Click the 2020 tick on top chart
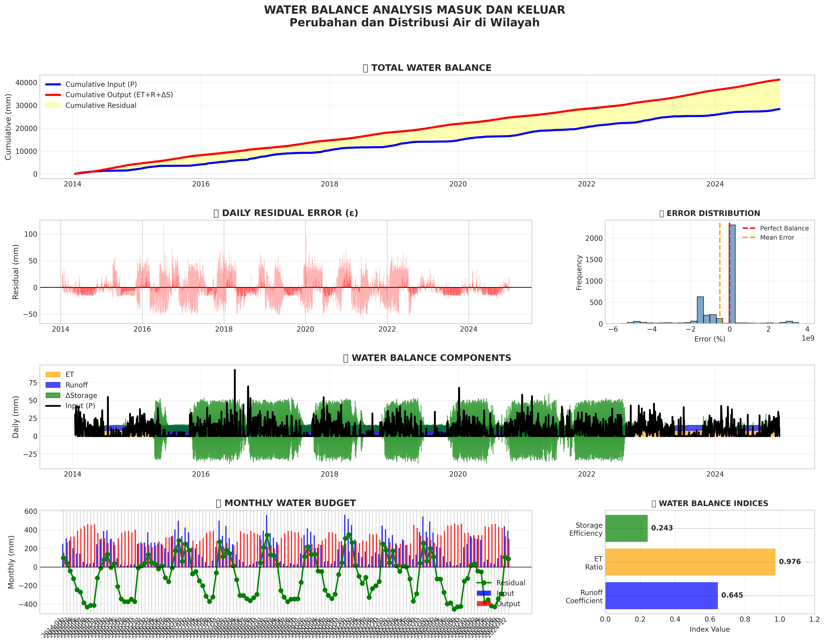Image resolution: width=825 pixels, height=644 pixels. coord(458,184)
